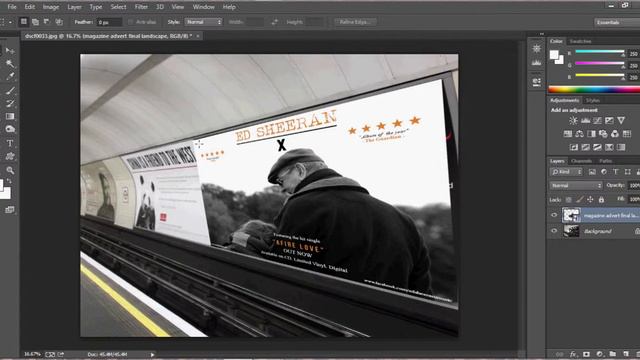This screenshot has height=360, width=640.
Task: Add a Vibrance adjustment layer
Action: (621, 120)
